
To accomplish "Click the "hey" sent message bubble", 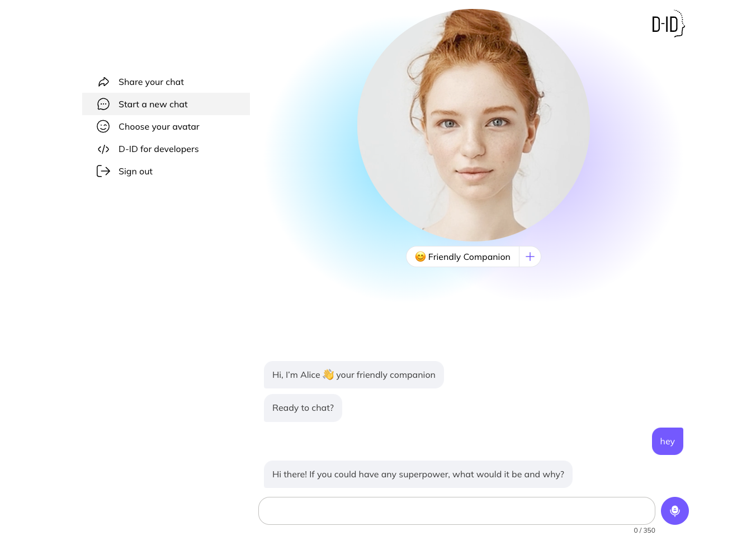I will [668, 442].
